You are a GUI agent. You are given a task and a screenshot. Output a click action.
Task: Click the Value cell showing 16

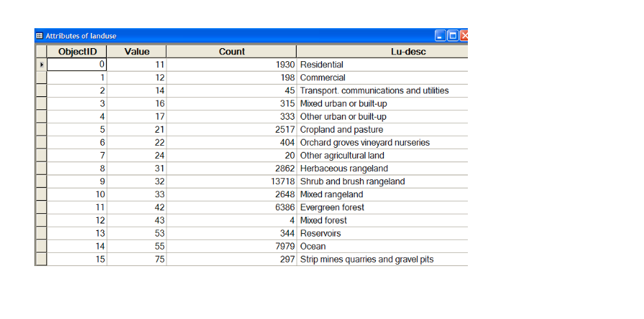click(x=137, y=103)
